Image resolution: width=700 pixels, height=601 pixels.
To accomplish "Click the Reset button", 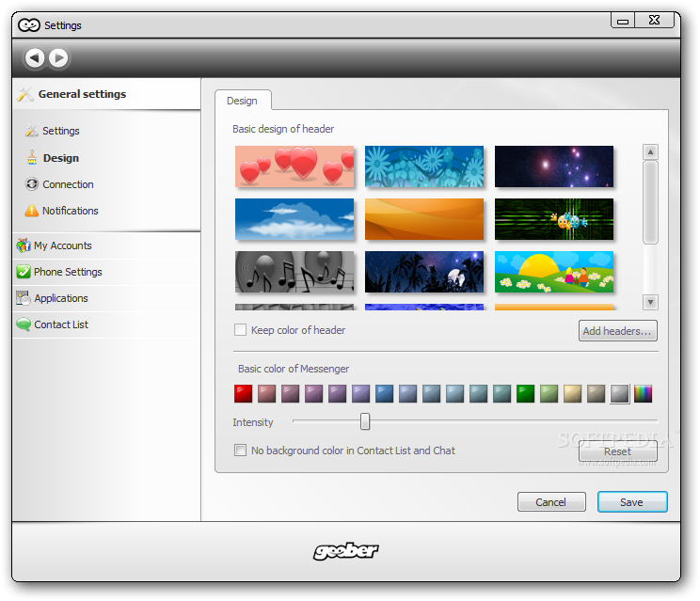I will pyautogui.click(x=617, y=451).
